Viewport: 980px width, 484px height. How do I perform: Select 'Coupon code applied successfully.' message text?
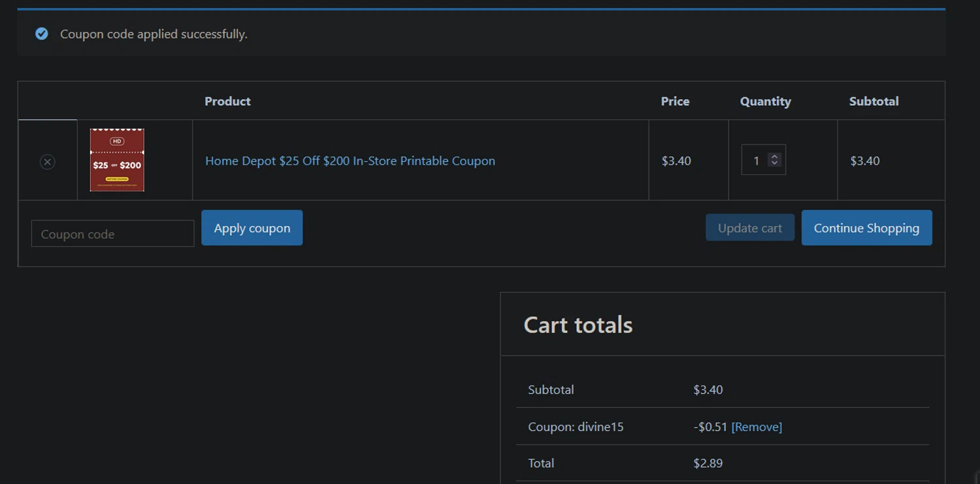point(154,34)
